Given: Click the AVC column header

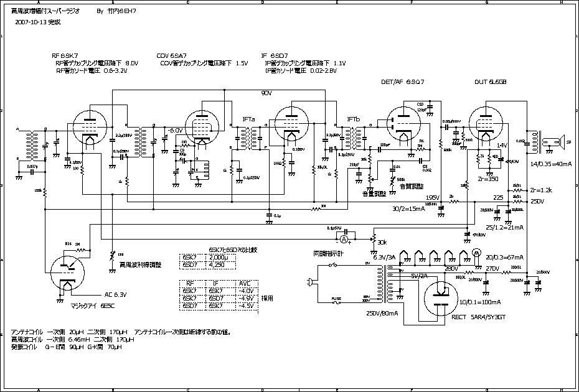Looking at the screenshot, I should [245, 284].
